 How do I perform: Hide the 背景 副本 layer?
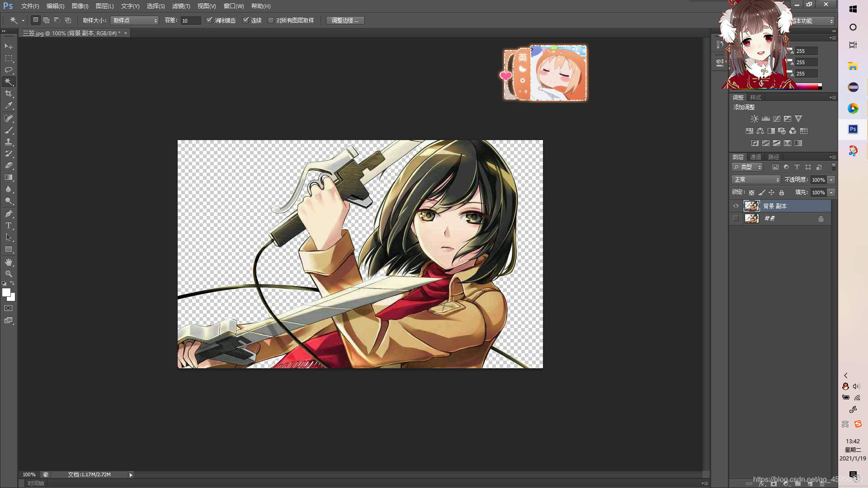(736, 206)
